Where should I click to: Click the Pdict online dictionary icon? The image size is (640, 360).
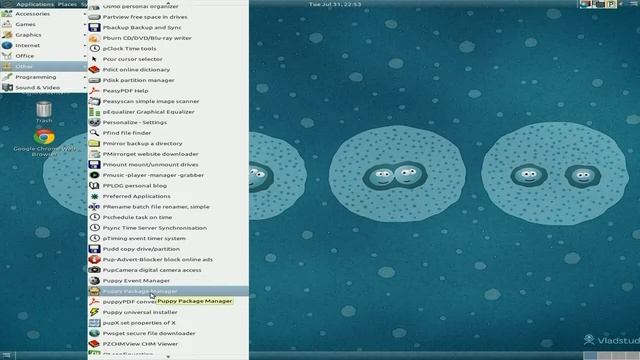point(94,70)
